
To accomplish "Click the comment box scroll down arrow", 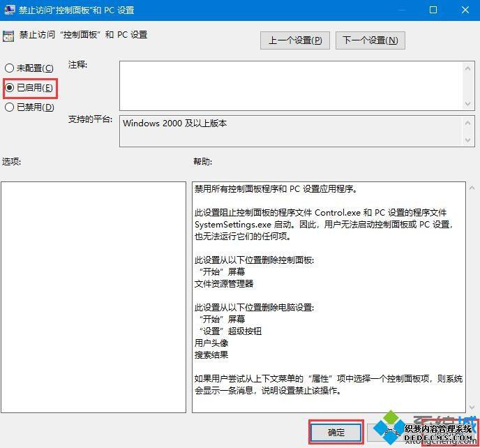I will pos(467,104).
